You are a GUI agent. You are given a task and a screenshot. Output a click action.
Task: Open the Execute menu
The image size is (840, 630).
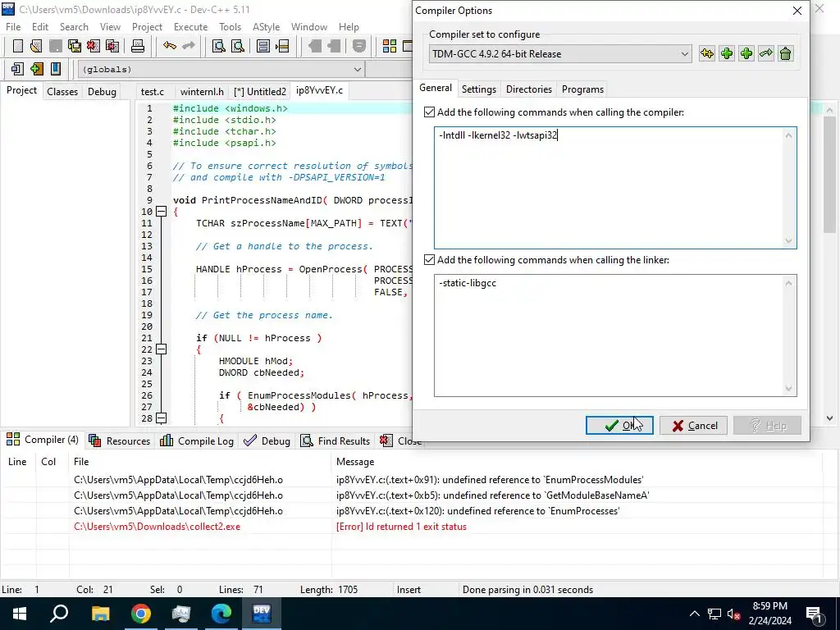pyautogui.click(x=190, y=27)
